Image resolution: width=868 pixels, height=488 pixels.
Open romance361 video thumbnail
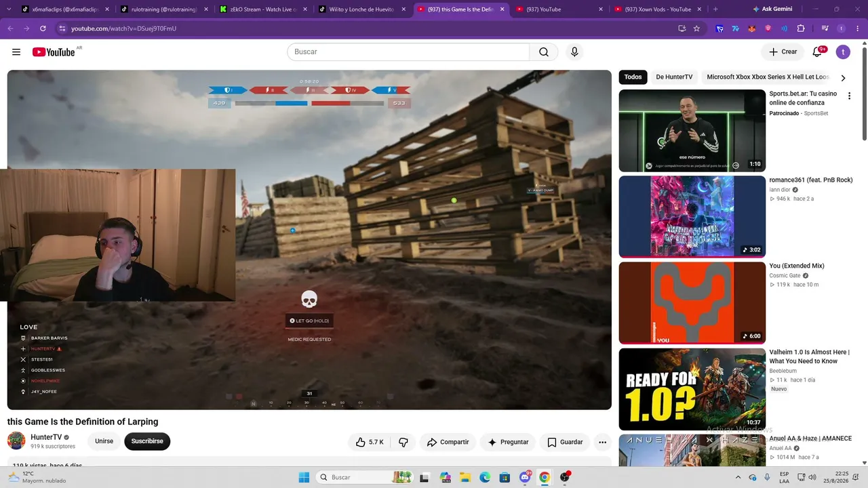(692, 217)
